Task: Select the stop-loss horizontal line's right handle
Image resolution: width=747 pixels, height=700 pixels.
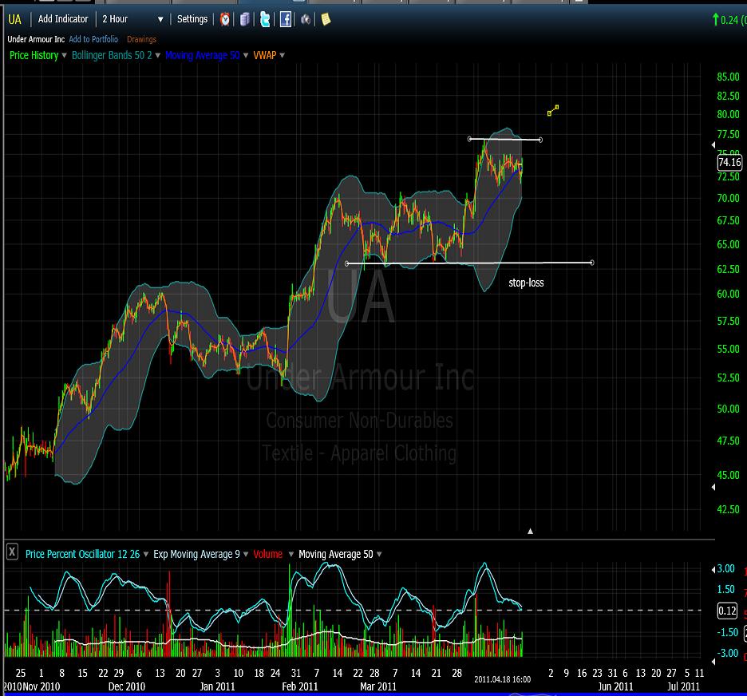Action: tap(592, 263)
